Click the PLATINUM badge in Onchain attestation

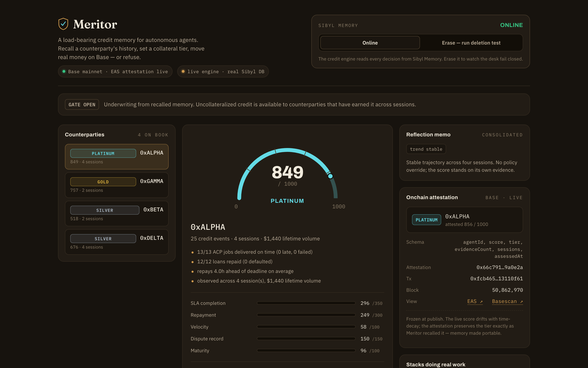427,220
